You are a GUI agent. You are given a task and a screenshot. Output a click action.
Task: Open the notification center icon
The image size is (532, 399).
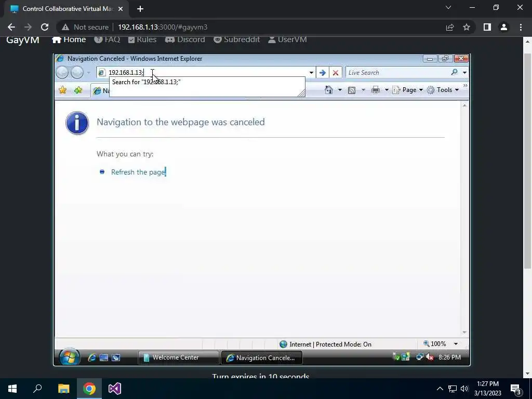tap(516, 389)
